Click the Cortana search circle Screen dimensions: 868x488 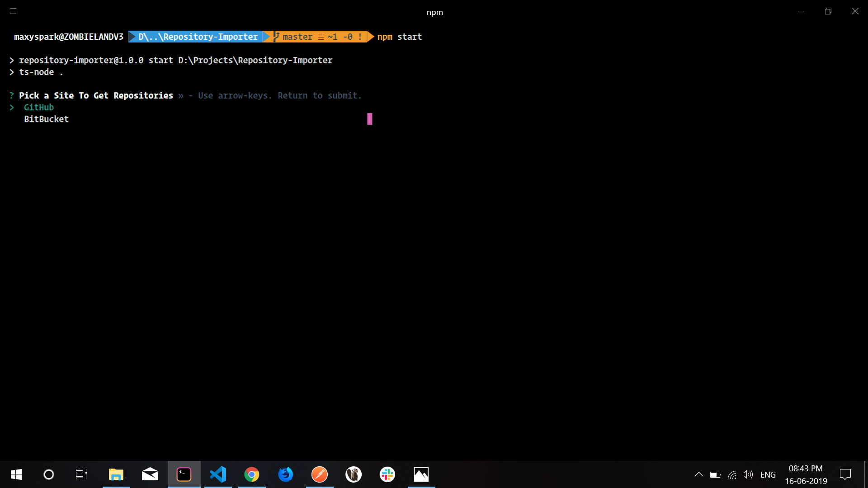click(x=49, y=474)
